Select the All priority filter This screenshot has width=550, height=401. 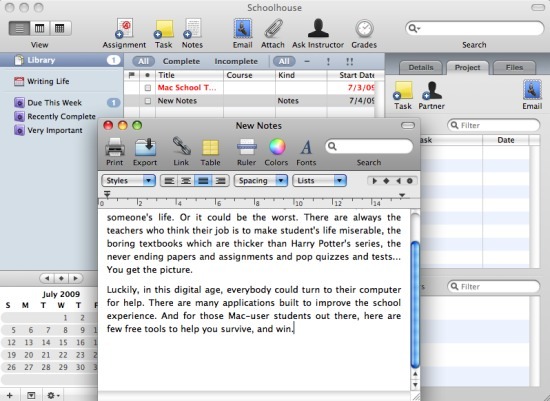click(x=284, y=61)
